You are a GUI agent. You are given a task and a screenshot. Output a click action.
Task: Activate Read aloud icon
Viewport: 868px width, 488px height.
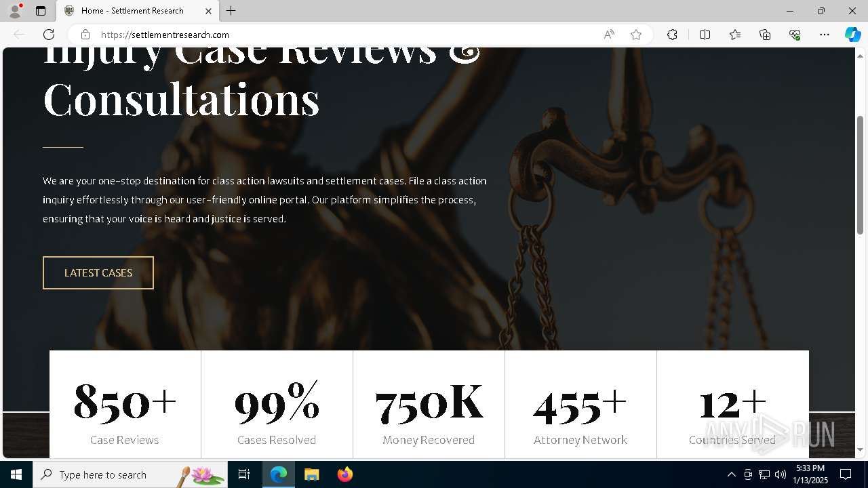click(x=609, y=35)
